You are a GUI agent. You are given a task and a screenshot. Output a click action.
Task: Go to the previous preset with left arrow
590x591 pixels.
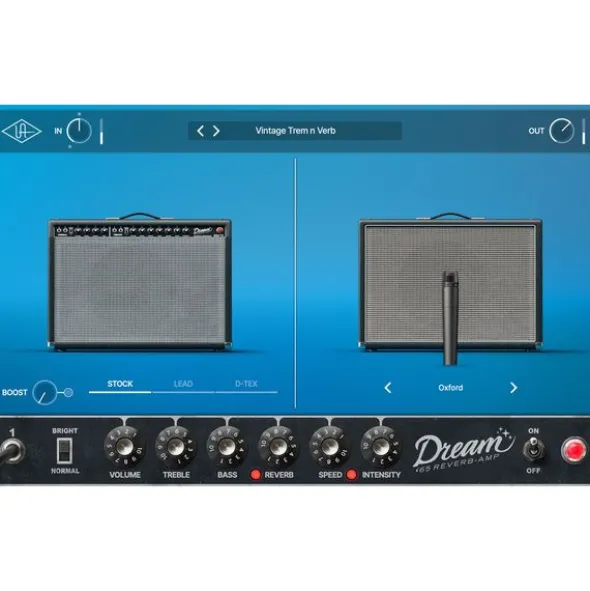[x=201, y=131]
